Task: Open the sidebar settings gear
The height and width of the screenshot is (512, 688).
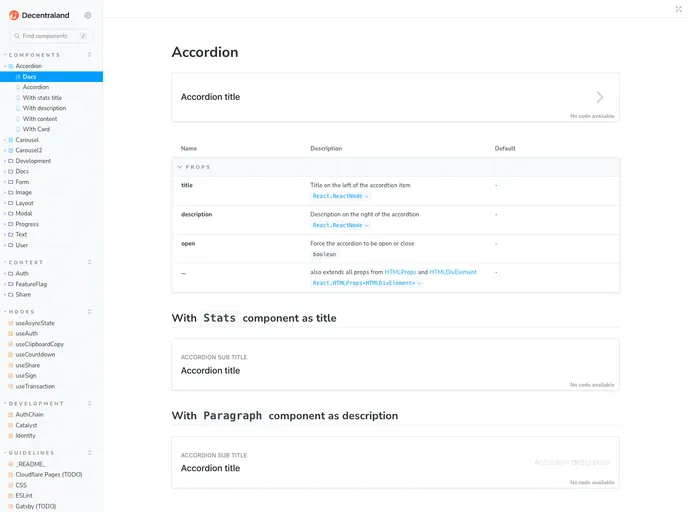Action: click(x=88, y=15)
